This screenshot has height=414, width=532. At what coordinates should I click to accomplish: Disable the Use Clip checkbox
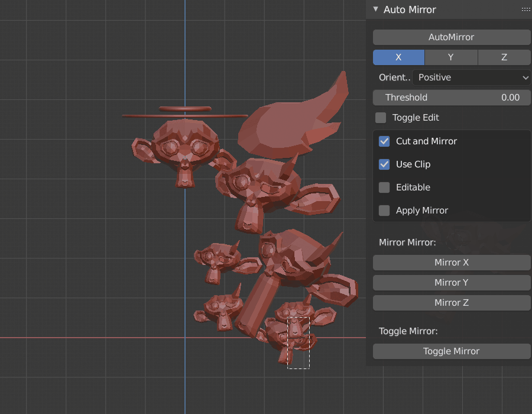(384, 164)
